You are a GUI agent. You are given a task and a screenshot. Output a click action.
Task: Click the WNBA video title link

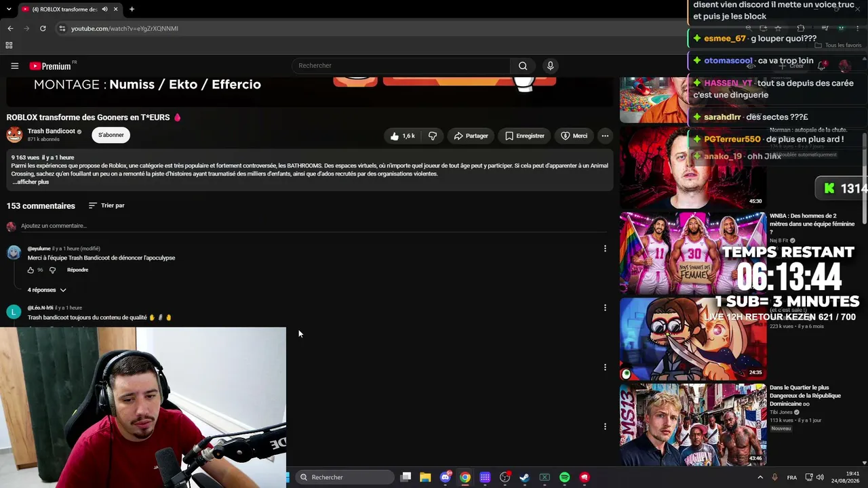point(812,224)
